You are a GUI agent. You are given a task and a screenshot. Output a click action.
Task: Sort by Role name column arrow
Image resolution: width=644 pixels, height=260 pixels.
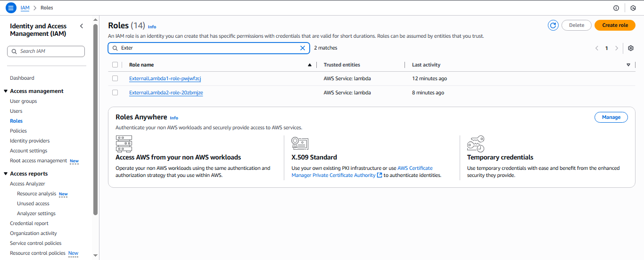pyautogui.click(x=310, y=65)
